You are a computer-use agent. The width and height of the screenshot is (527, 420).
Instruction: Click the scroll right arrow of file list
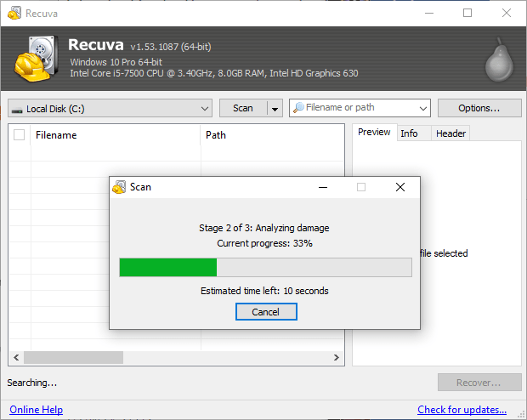pyautogui.click(x=336, y=357)
